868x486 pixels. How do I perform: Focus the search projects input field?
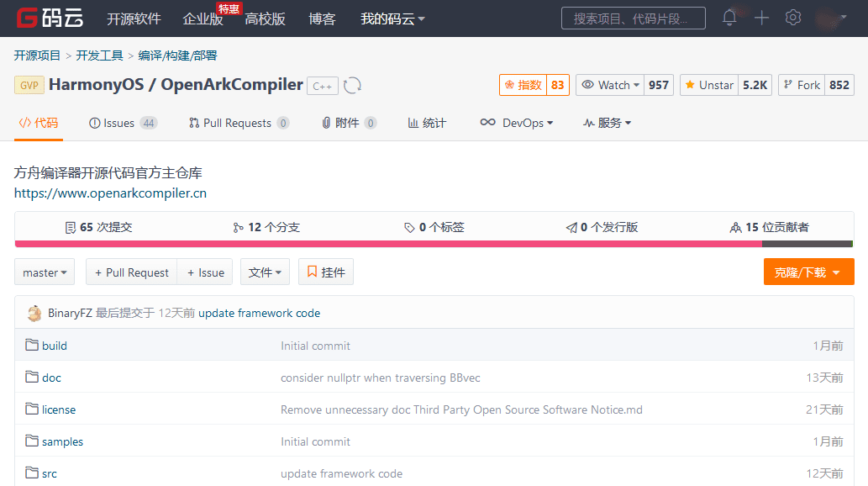634,18
